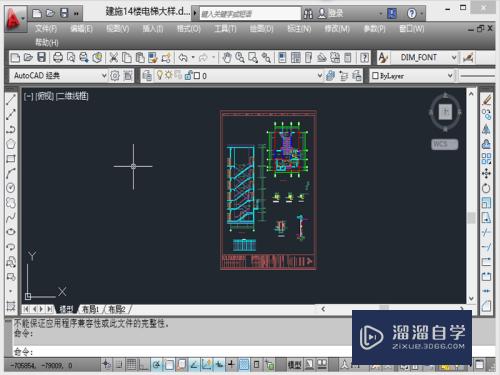The image size is (500, 375).
Task: Open the 俯视 view control dropdown
Action: [44, 96]
